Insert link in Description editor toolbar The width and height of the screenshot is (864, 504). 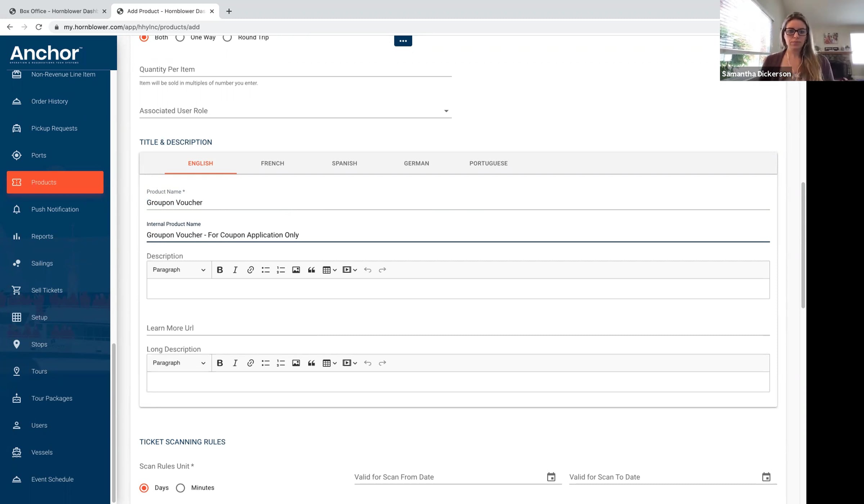[250, 270]
